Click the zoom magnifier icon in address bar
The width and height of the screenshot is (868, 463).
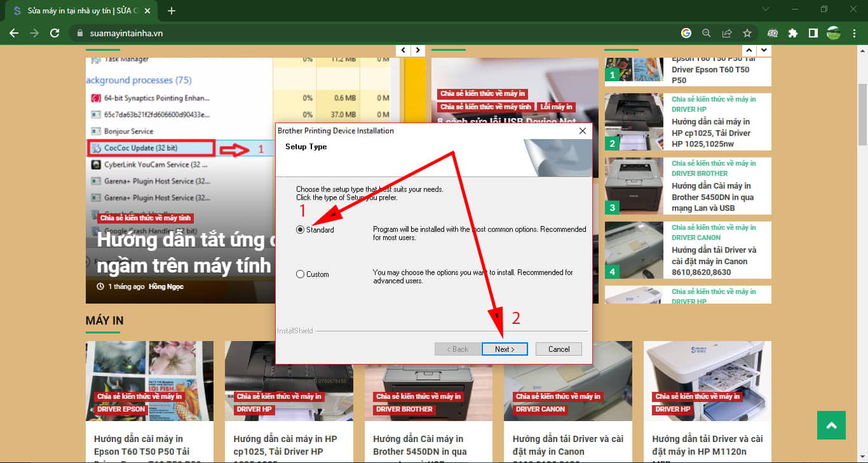(x=707, y=33)
